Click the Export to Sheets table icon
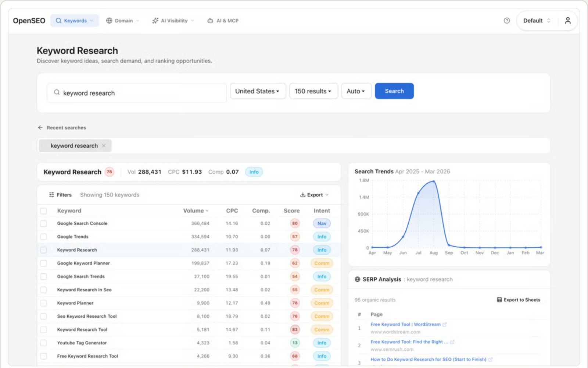This screenshot has height=368, width=588. click(499, 300)
